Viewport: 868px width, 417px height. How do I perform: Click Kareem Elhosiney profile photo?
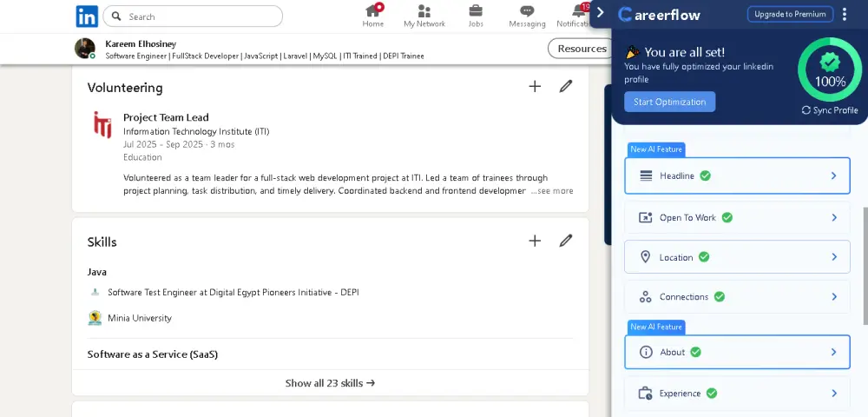(85, 48)
